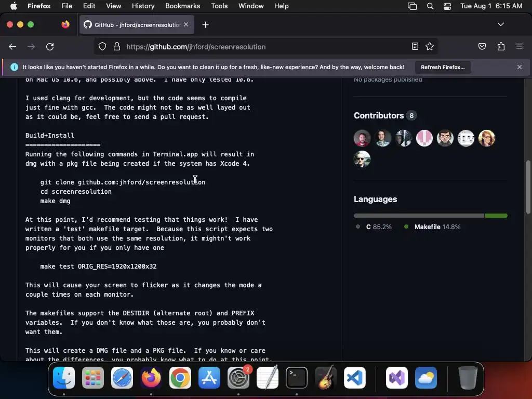Open Firefox application hamburger menu
532x399 pixels.
pos(520,46)
